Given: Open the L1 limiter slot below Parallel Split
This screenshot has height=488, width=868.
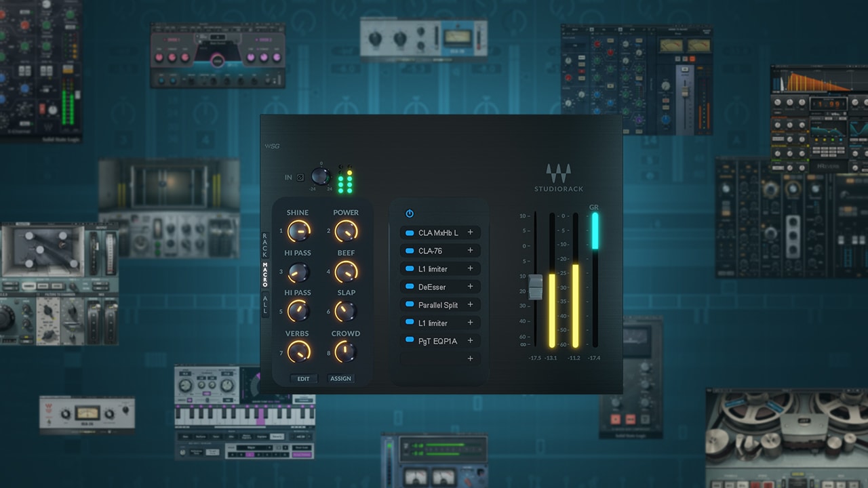Looking at the screenshot, I should point(440,323).
